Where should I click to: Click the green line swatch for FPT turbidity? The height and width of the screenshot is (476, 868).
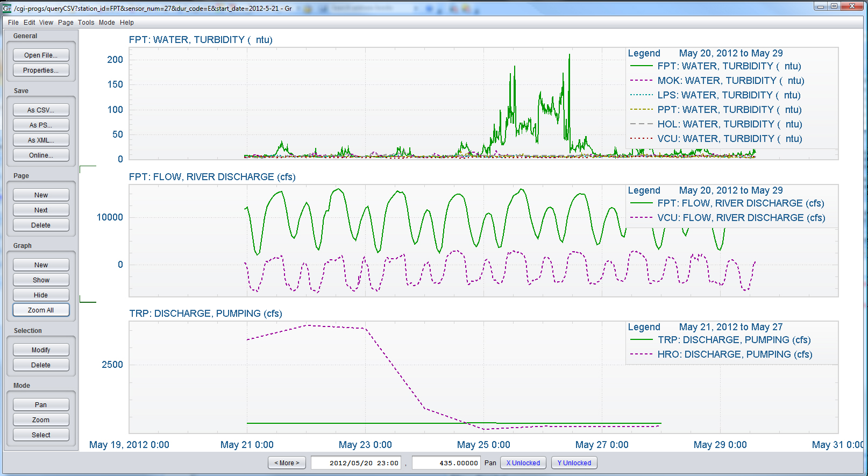641,66
